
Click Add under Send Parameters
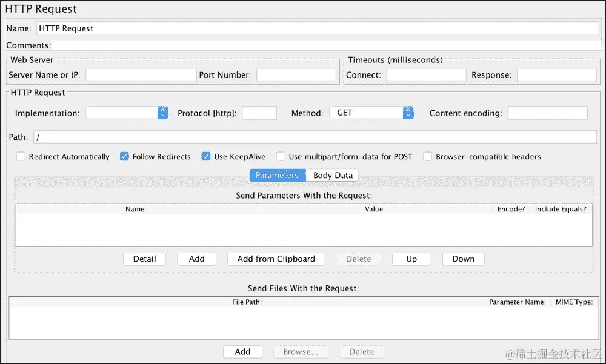click(x=196, y=259)
